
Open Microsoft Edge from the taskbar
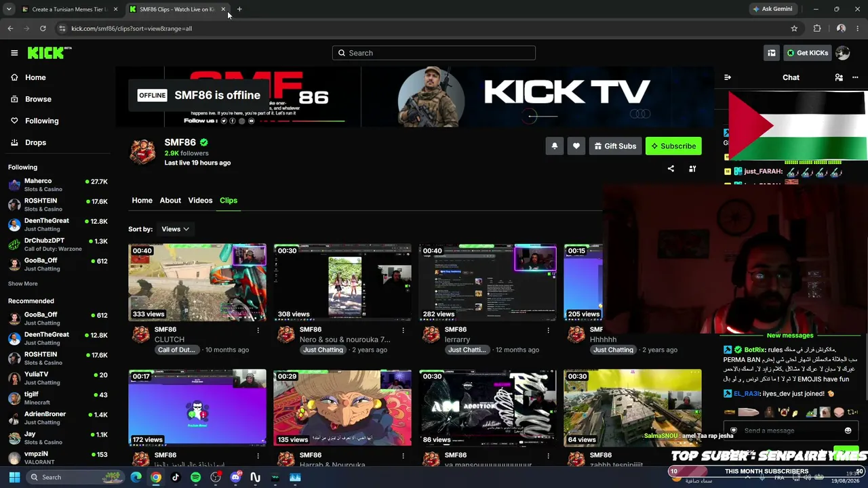[x=136, y=477]
